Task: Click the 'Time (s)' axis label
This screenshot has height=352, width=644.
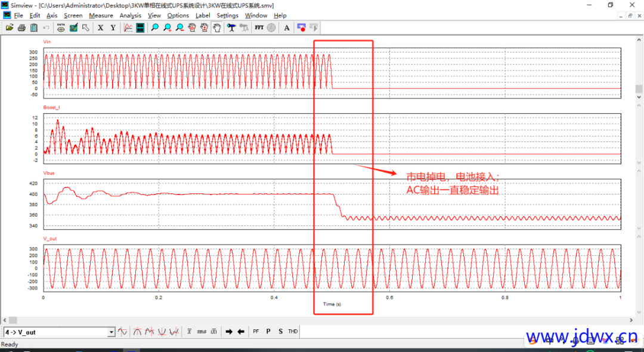Action: click(332, 304)
